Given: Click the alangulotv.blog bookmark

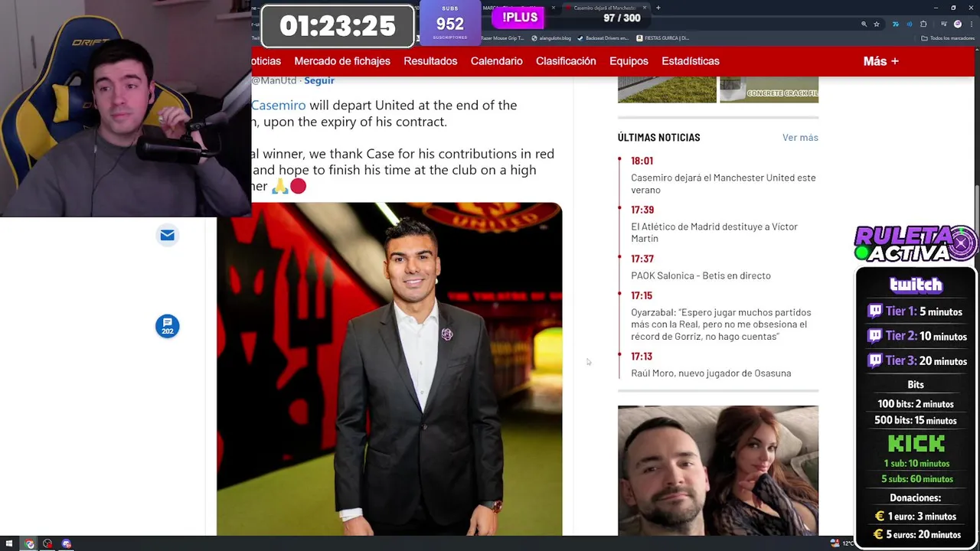Looking at the screenshot, I should [x=551, y=38].
